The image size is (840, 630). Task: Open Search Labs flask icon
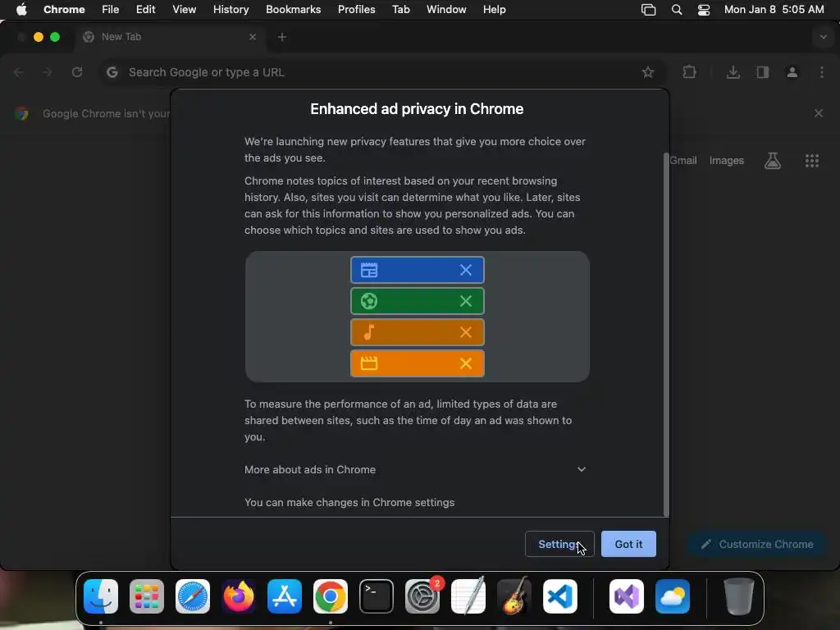[773, 160]
